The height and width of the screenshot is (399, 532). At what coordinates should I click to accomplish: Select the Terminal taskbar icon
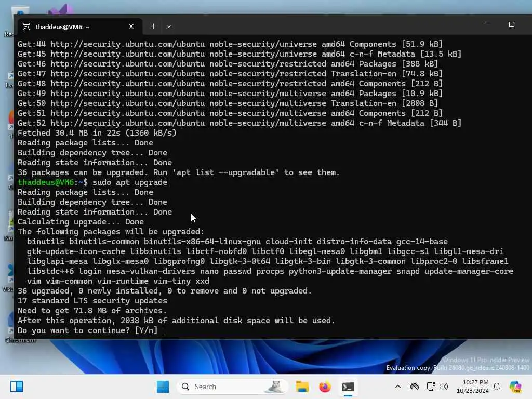tap(348, 387)
